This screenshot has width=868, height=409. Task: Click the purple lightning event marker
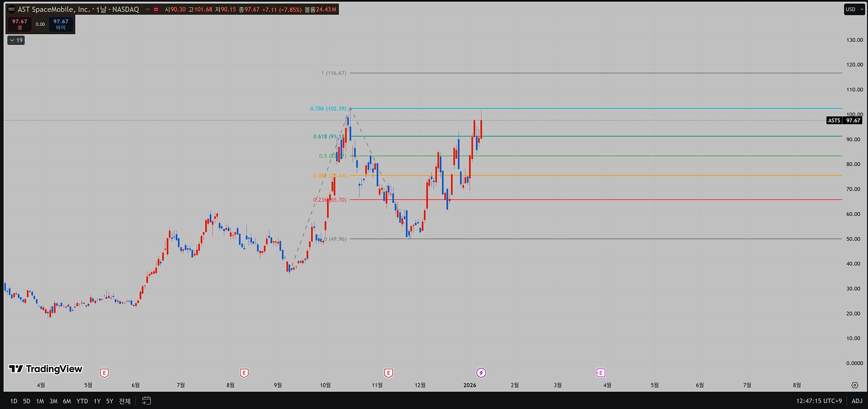[x=481, y=373]
